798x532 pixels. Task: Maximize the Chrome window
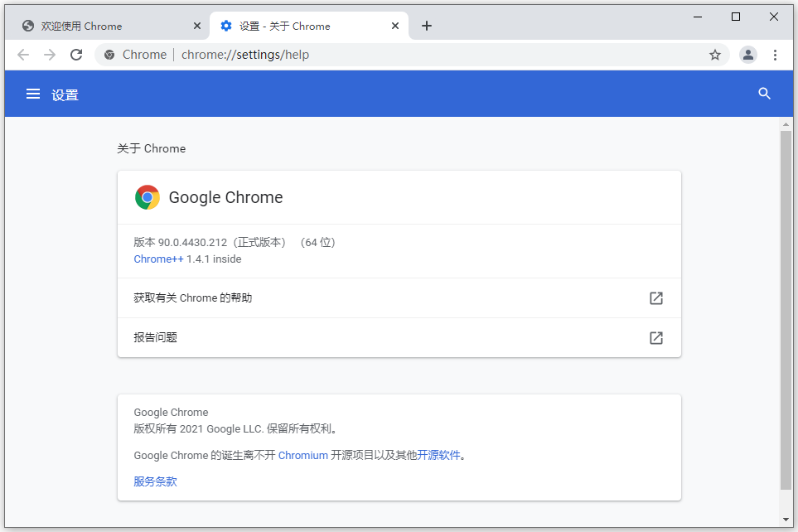[736, 17]
